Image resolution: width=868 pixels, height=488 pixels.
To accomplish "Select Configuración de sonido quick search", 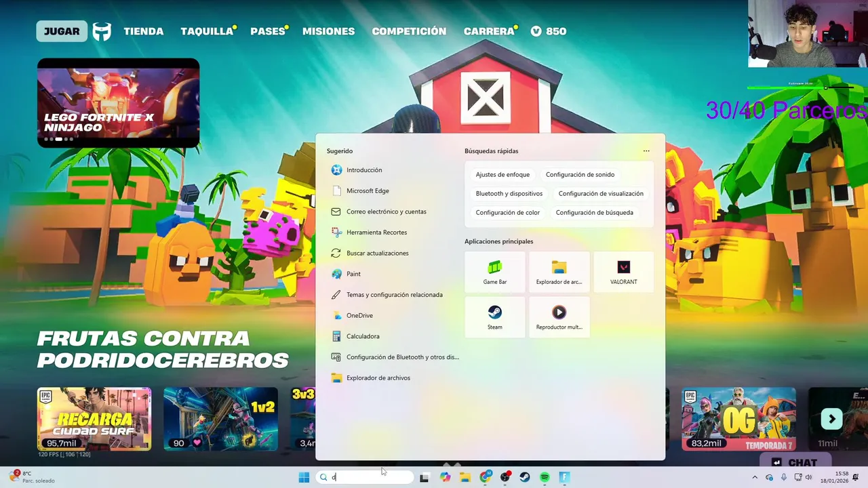I will pos(580,175).
